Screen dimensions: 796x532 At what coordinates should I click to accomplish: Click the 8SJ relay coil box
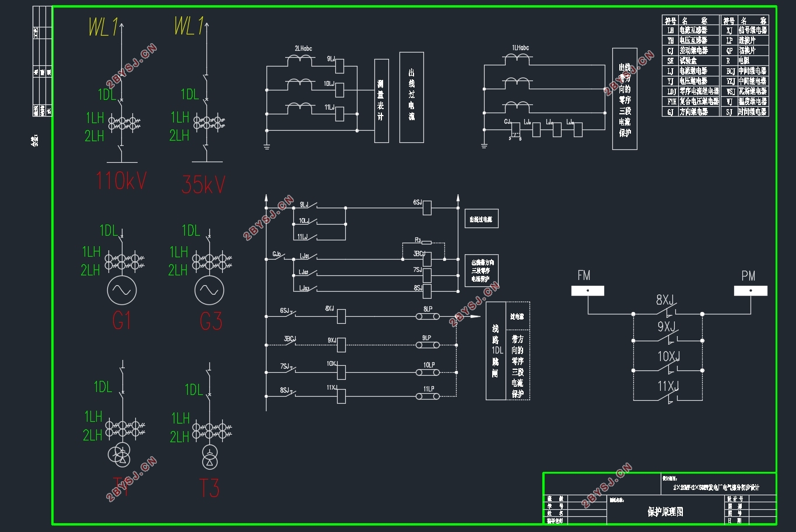point(427,291)
